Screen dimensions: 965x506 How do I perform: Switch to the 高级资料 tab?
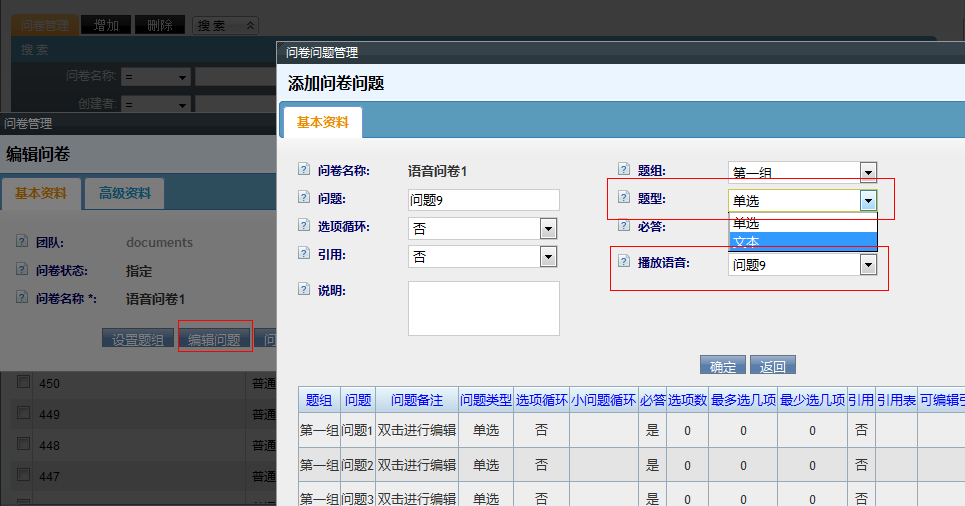click(x=124, y=193)
